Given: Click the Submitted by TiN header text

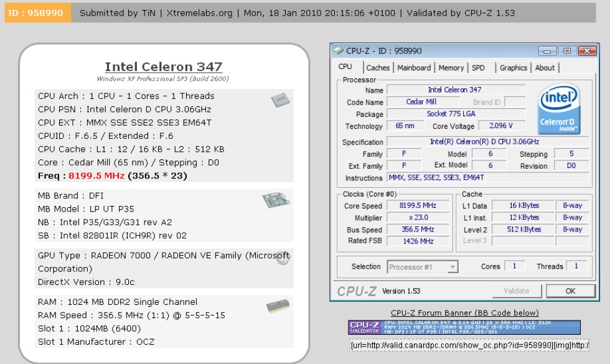Looking at the screenshot, I should pos(118,13).
